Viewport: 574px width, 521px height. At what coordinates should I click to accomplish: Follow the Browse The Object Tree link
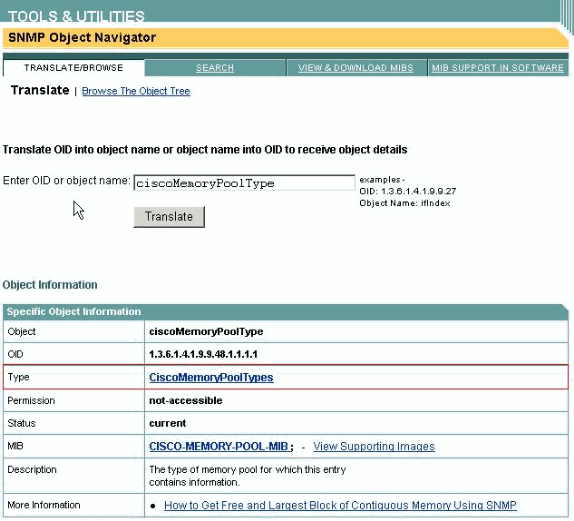point(136,91)
